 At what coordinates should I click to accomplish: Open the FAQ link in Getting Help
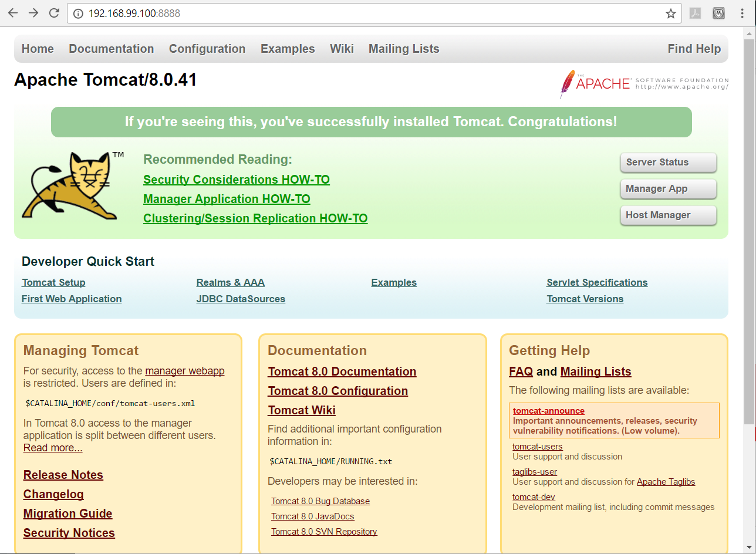(x=521, y=371)
